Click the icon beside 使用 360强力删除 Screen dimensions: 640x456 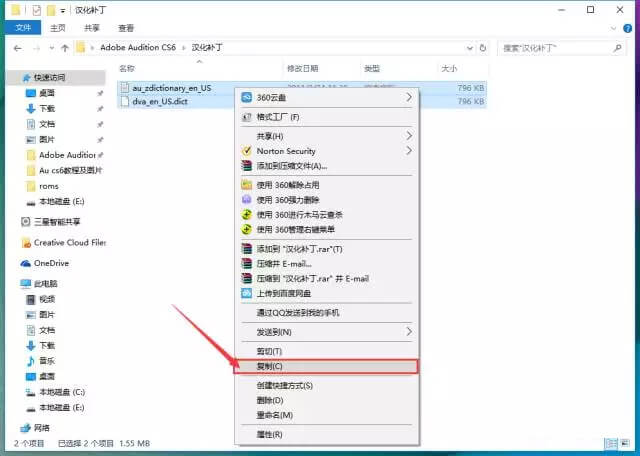click(x=247, y=200)
